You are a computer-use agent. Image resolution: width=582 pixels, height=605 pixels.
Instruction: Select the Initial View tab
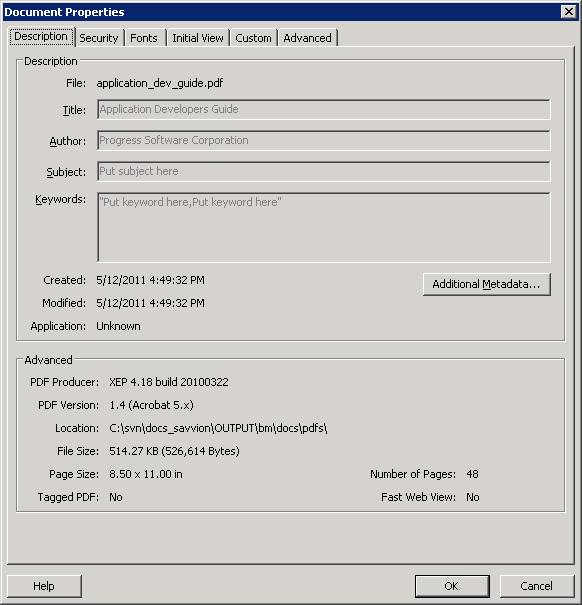tap(198, 38)
